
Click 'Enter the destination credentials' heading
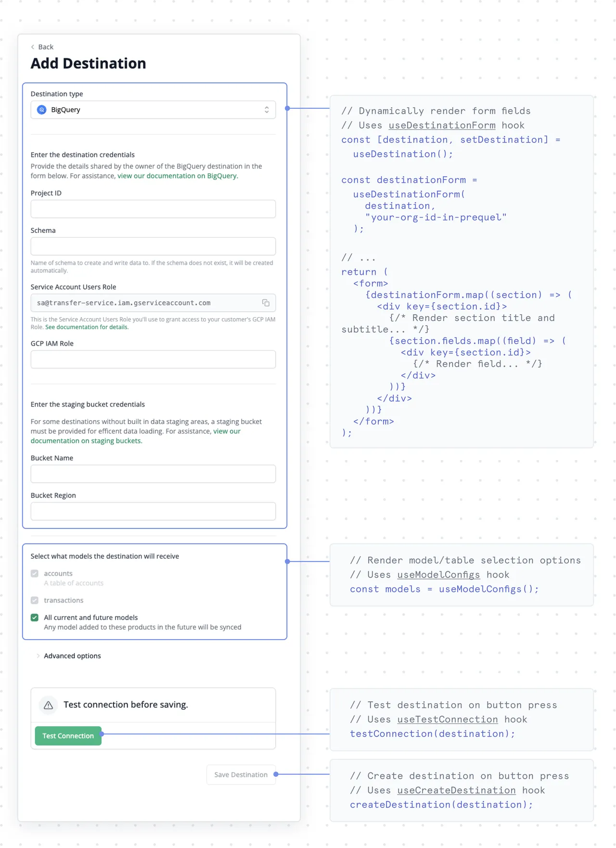pos(83,155)
